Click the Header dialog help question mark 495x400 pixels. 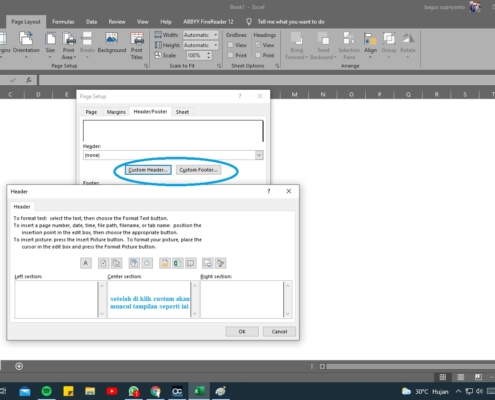(x=269, y=191)
